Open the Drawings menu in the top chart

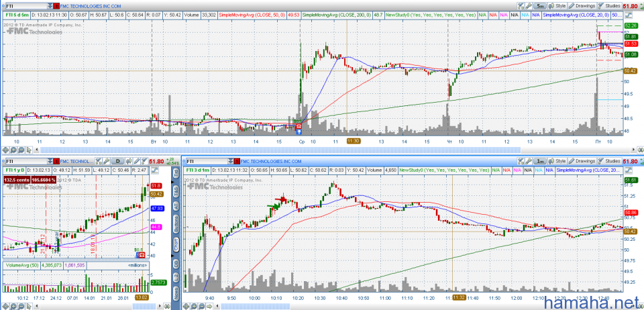(582, 6)
